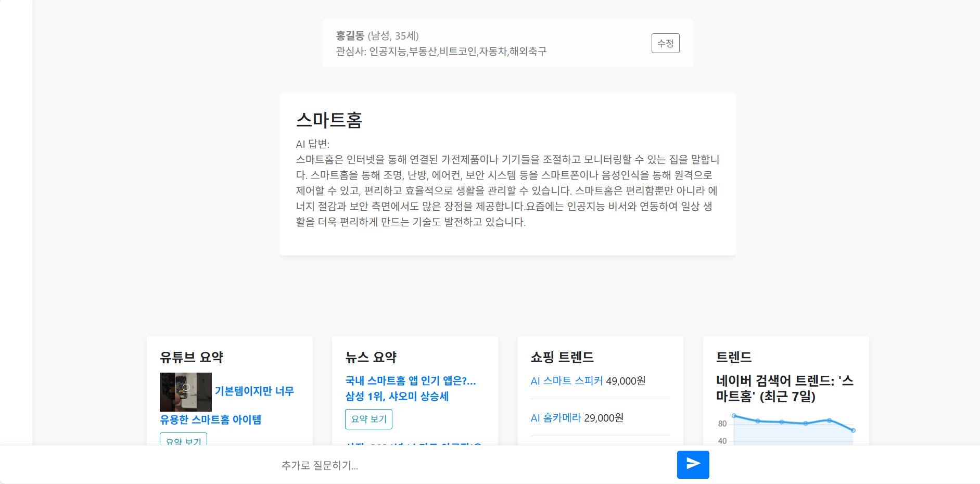The height and width of the screenshot is (484, 980).
Task: Click the first data point on the trend chart
Action: 734,416
